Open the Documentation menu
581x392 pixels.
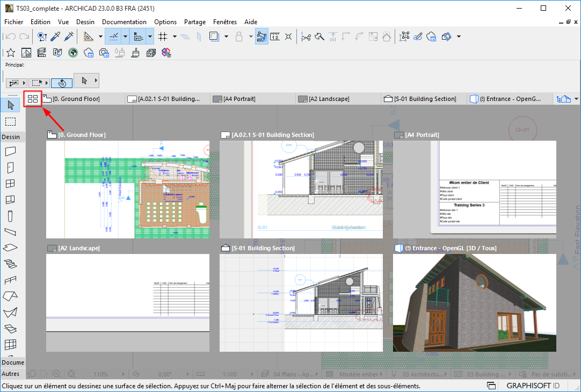pos(124,22)
